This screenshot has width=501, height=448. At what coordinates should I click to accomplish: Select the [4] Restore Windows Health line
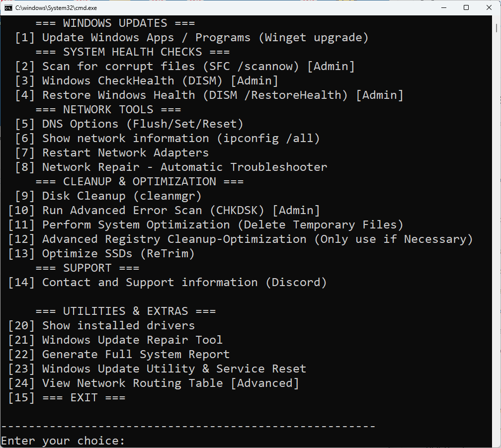coord(209,95)
